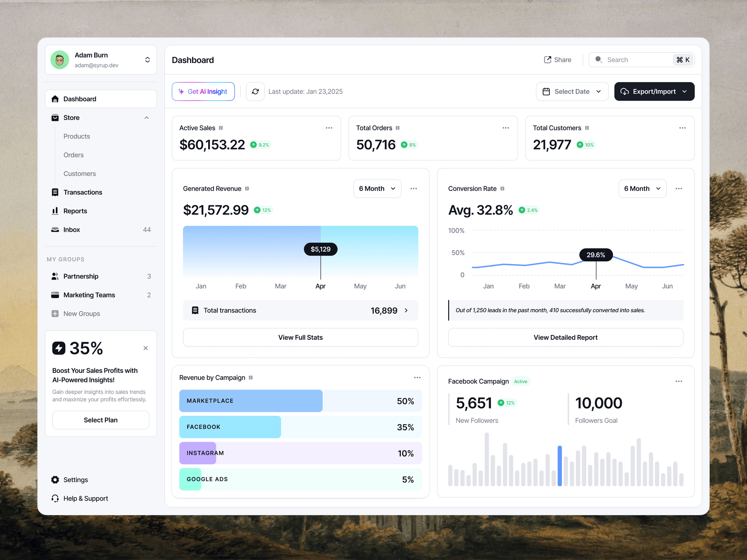Image resolution: width=747 pixels, height=560 pixels.
Task: Click info icon next to Active Sales
Action: pos(221,128)
